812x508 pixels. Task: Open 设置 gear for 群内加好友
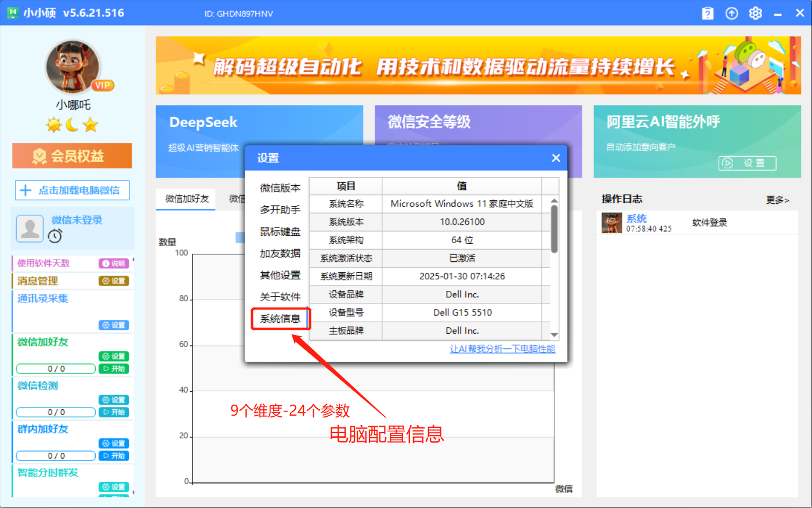(114, 444)
